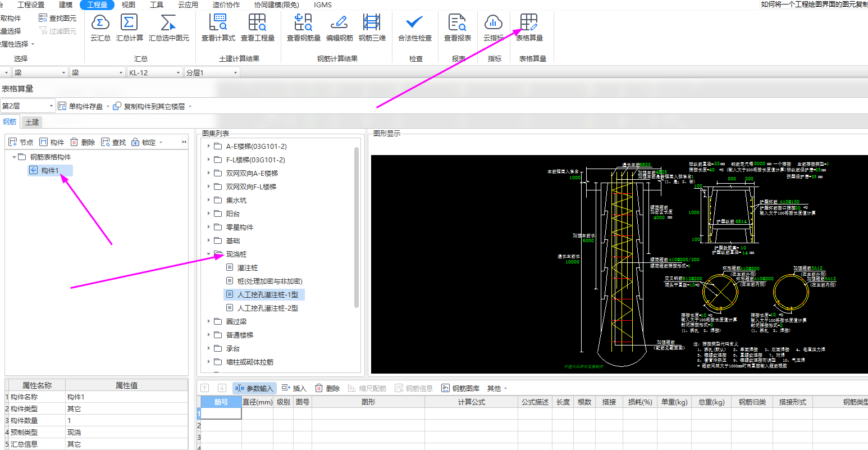Click the move row up arrow

[x=205, y=388]
